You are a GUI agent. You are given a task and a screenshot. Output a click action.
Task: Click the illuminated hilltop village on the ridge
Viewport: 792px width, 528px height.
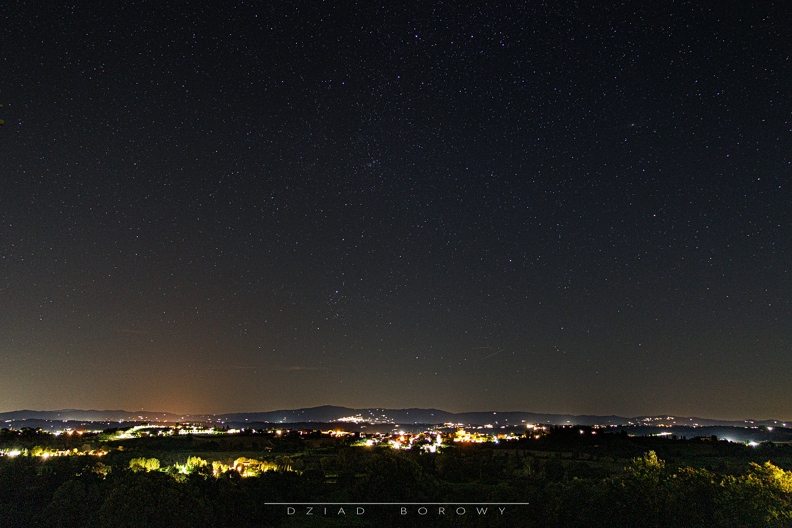[x=351, y=418]
